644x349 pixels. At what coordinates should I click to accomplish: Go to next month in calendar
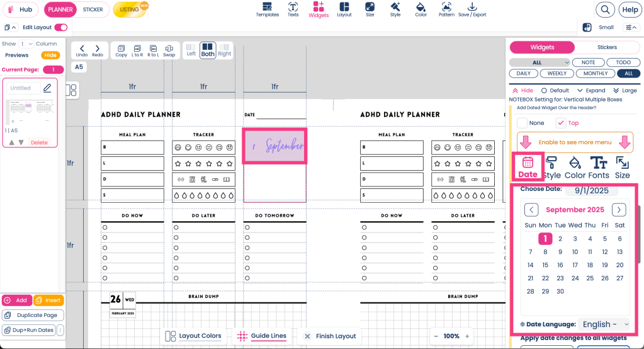pos(619,210)
